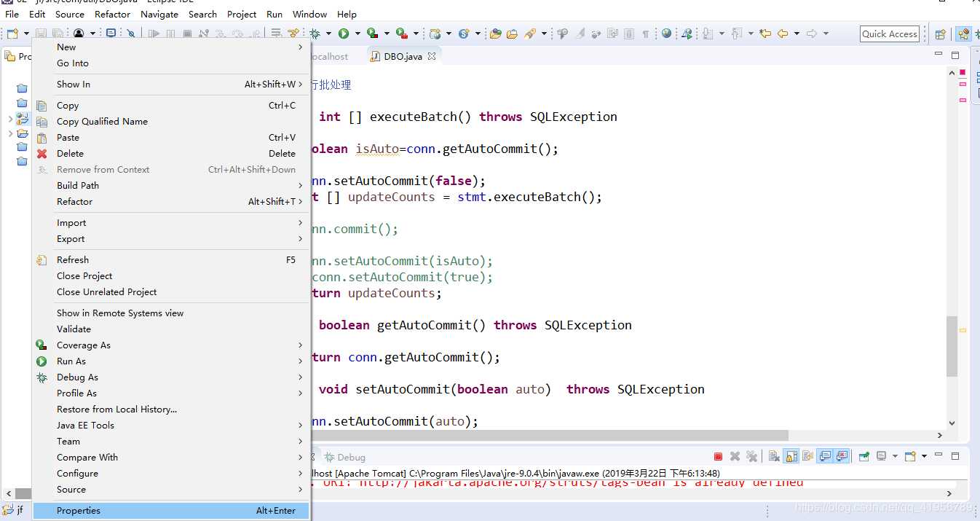
Task: Click the Open Web Browser globe icon
Action: 666,34
